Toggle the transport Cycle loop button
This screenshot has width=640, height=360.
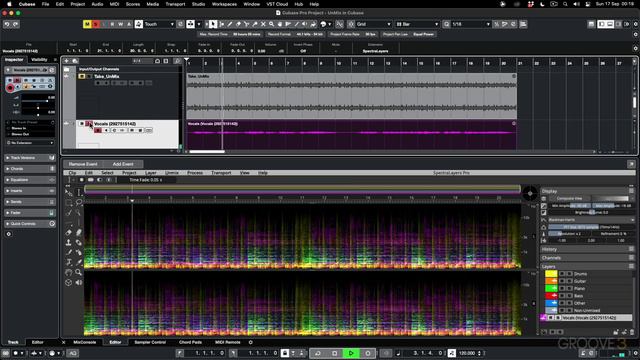click(318, 353)
